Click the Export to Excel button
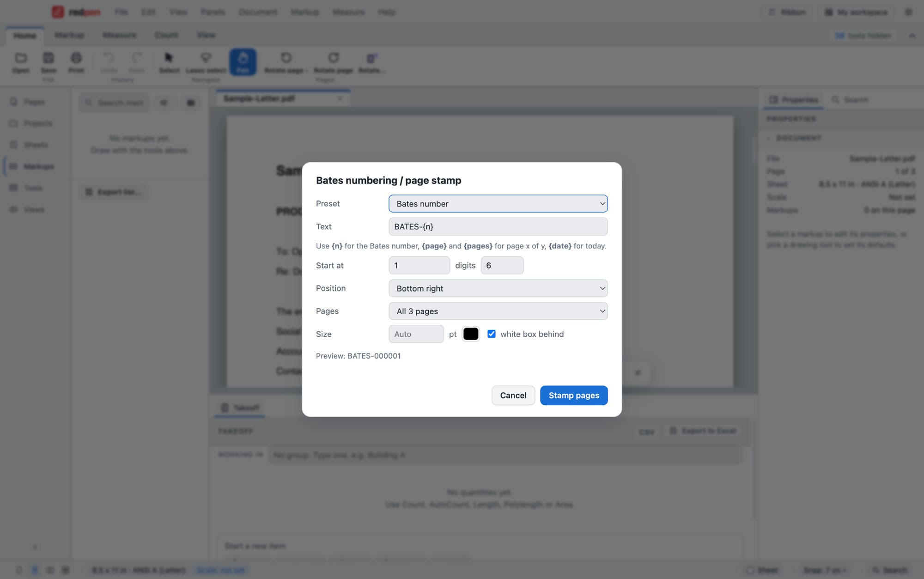924x579 pixels. [x=703, y=431]
